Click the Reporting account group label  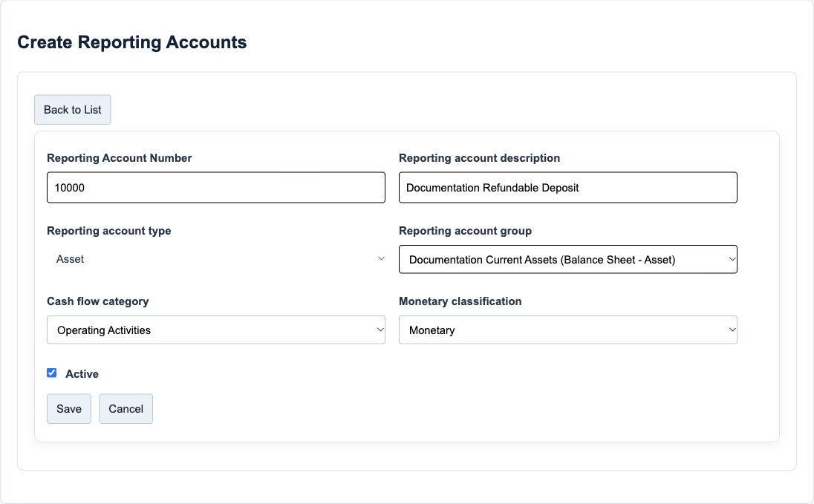pos(465,230)
